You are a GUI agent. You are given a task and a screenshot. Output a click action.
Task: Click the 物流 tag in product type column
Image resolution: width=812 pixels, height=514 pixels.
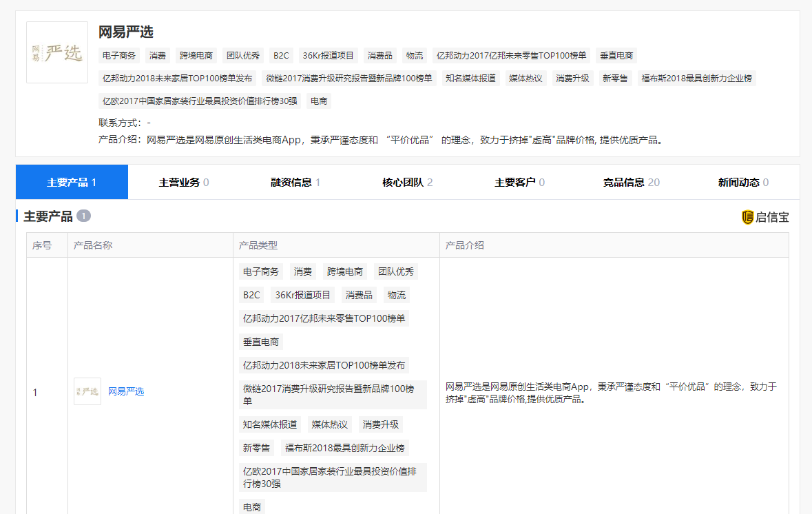[x=397, y=295]
